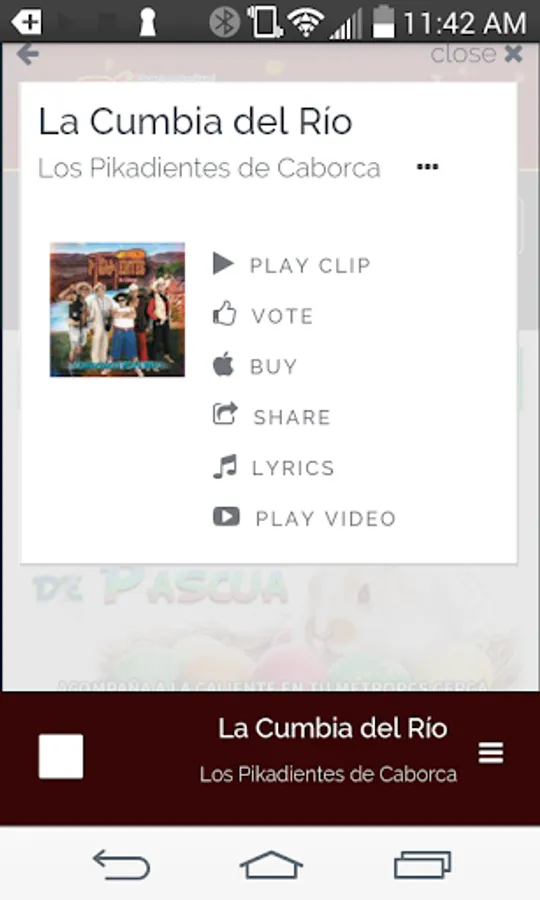Close the song details popup

[476, 54]
